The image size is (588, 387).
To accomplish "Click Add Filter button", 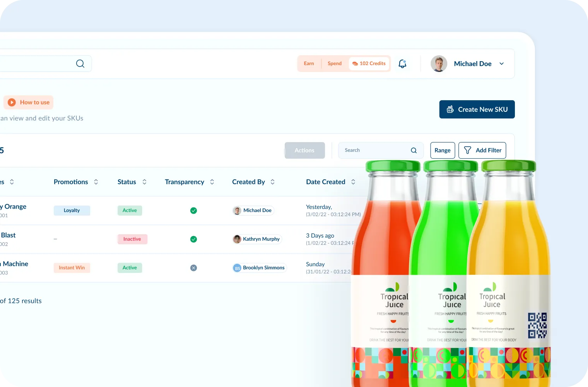I will pos(482,151).
